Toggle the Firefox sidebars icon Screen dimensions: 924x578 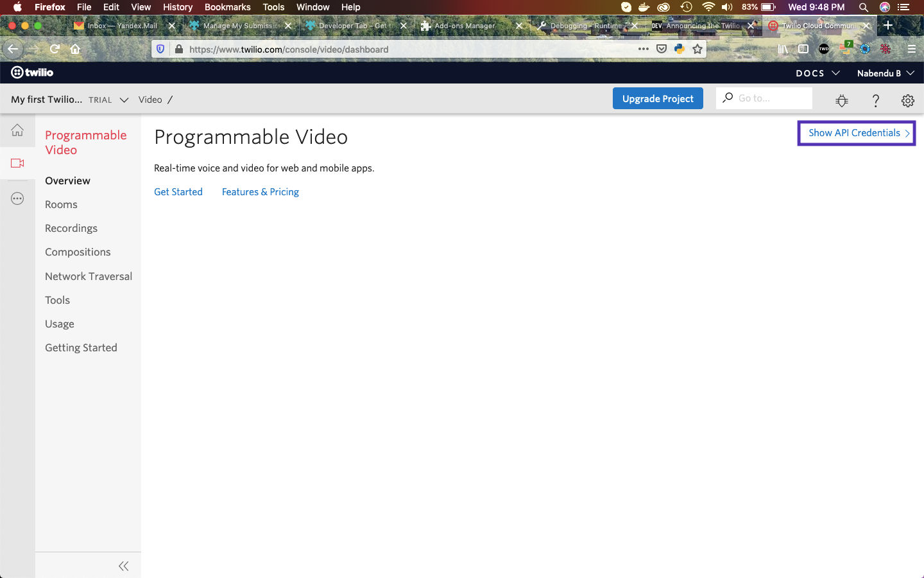[803, 49]
